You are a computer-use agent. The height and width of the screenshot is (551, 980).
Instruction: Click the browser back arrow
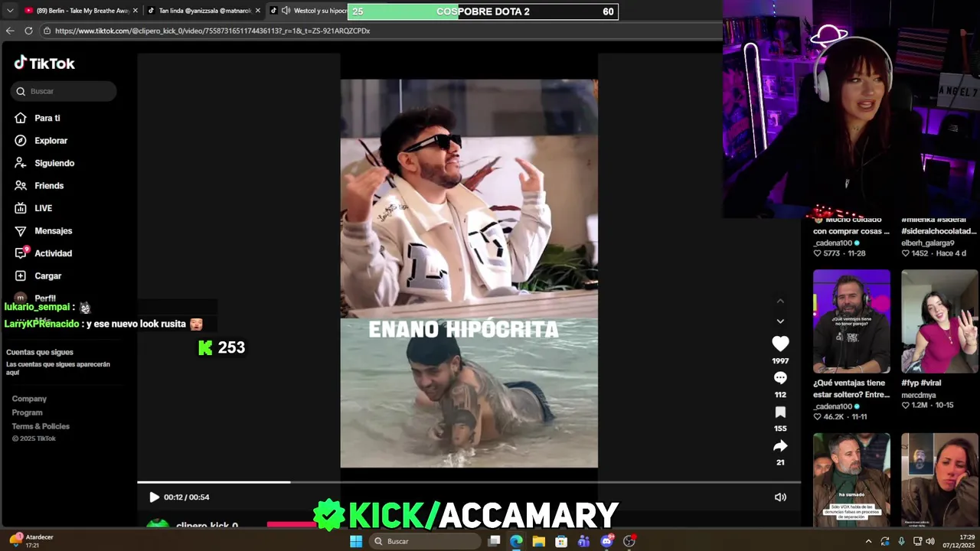[10, 31]
